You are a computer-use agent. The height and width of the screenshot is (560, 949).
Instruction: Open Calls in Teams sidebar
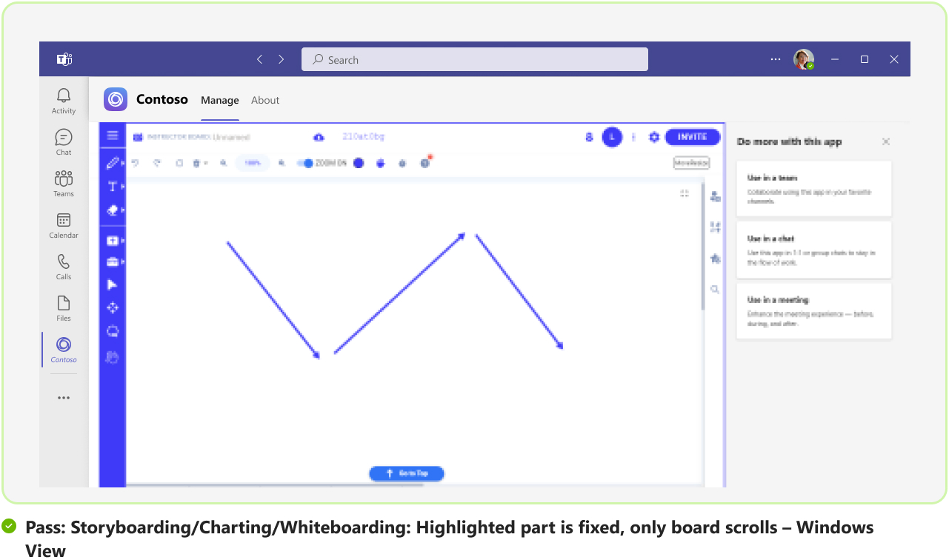(x=64, y=267)
